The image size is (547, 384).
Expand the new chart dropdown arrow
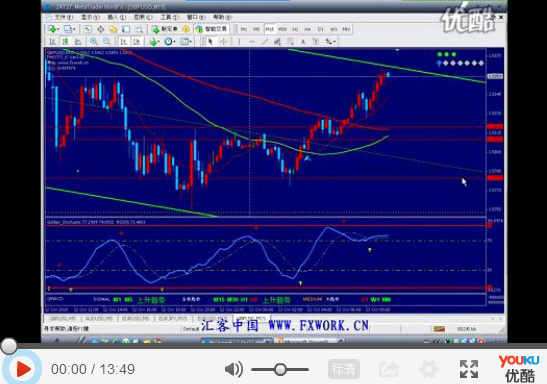point(59,29)
